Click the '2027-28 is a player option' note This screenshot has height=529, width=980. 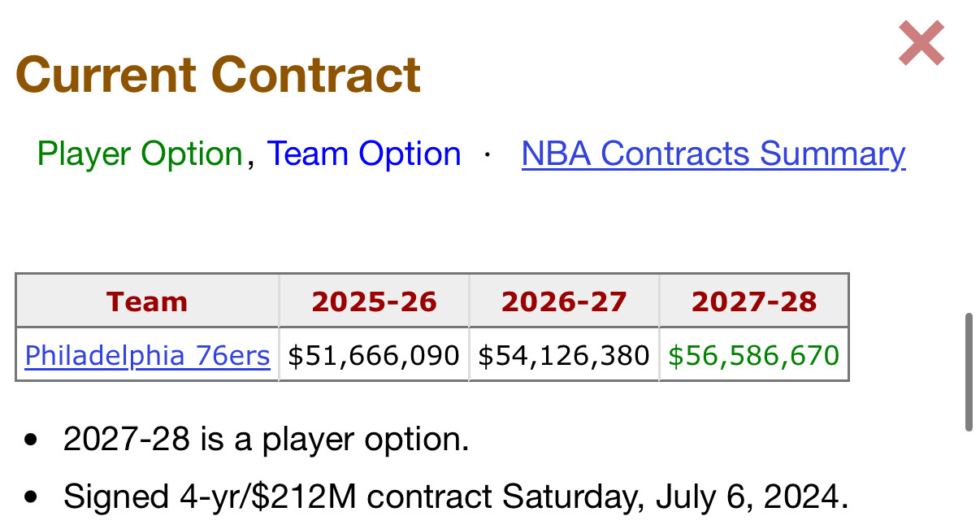[267, 440]
